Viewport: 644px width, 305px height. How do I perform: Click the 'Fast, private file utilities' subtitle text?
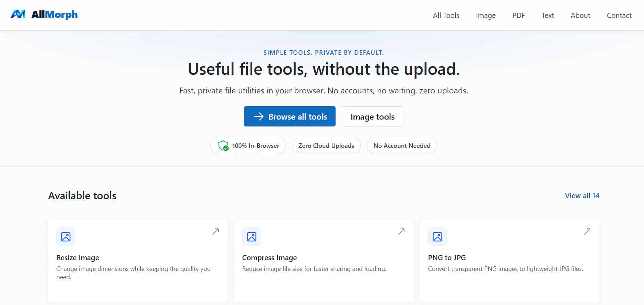pos(324,91)
